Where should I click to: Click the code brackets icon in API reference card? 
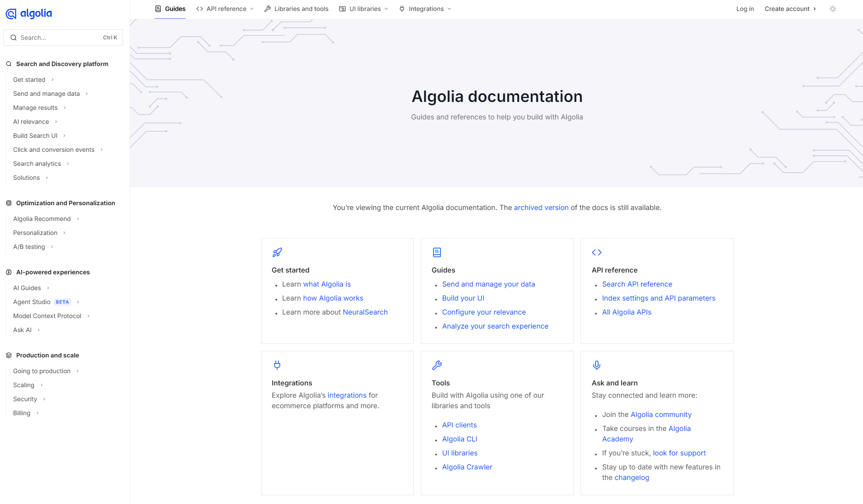pos(596,252)
